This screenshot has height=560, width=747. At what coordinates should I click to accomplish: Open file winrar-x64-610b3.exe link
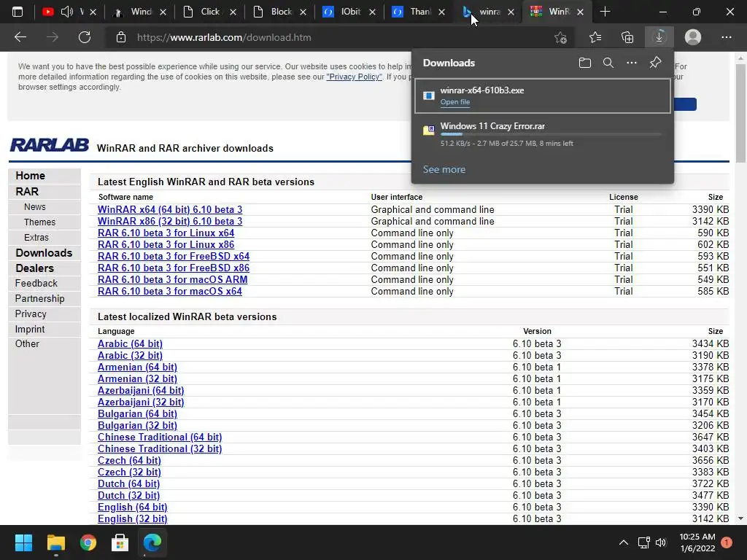point(455,102)
